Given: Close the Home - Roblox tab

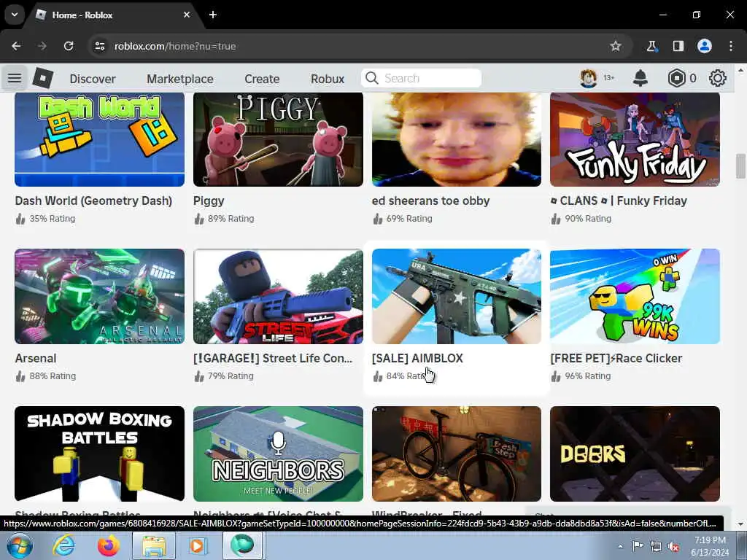Looking at the screenshot, I should point(187,15).
